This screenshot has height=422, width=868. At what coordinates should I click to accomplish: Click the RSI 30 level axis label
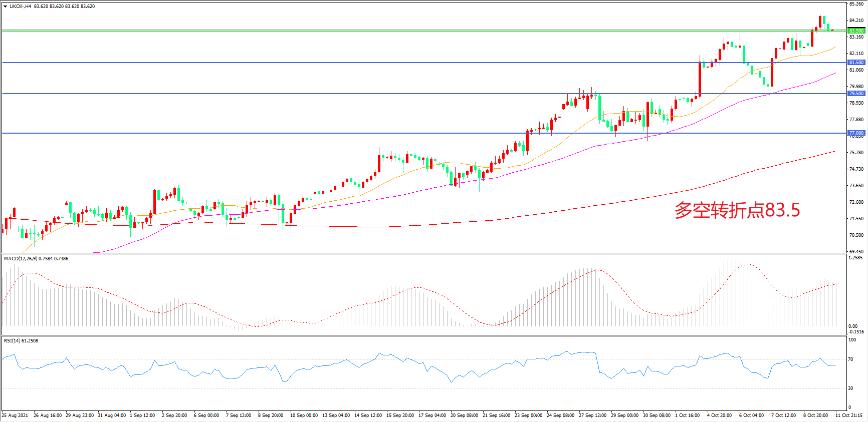pos(850,388)
